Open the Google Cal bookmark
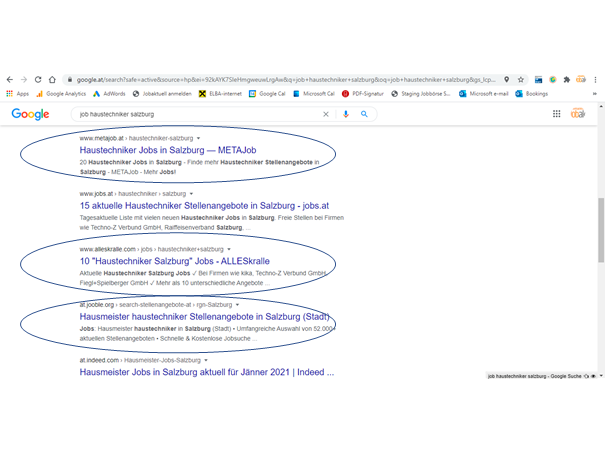The height and width of the screenshot is (454, 605). coord(267,94)
